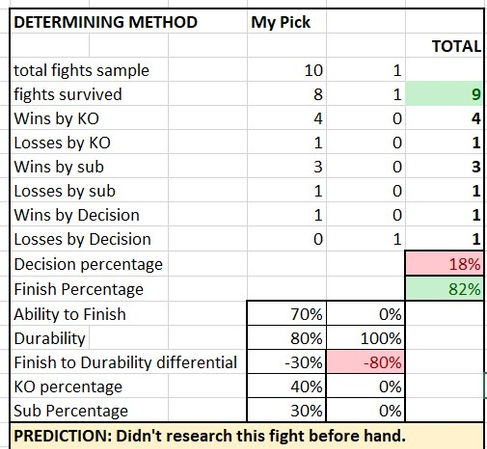Click the Wins by KO label cell
This screenshot has height=449, width=487.
pyautogui.click(x=89, y=118)
